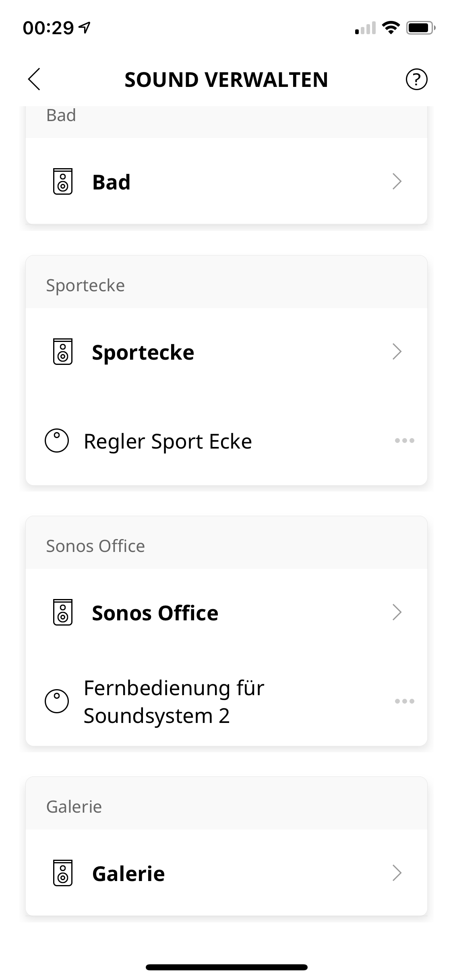Select the bold Galerie entry
This screenshot has width=453, height=980.
click(x=128, y=874)
